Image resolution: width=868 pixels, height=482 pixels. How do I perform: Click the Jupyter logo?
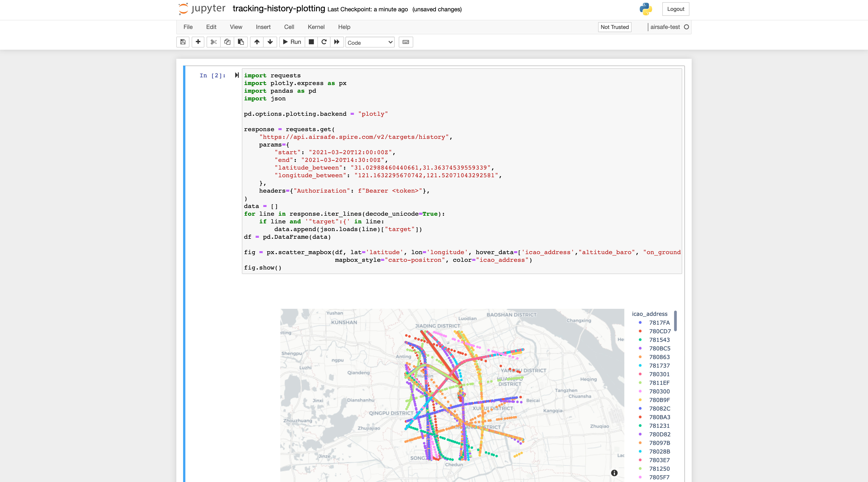pyautogui.click(x=202, y=9)
